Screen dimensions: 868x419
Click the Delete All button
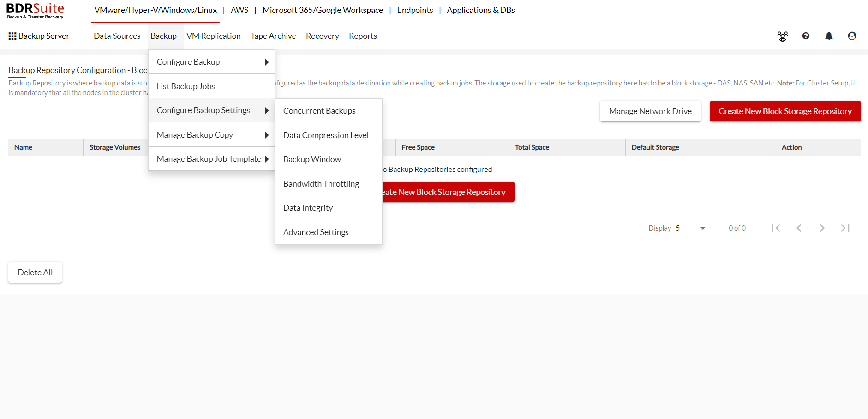point(35,273)
